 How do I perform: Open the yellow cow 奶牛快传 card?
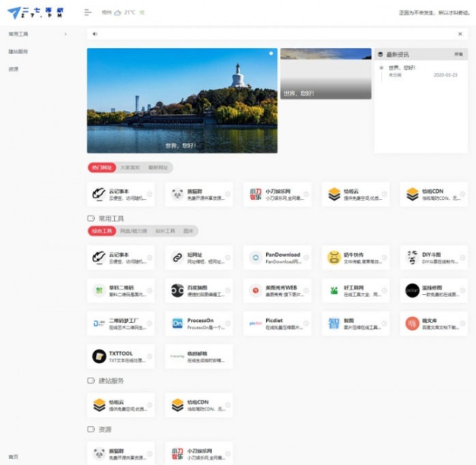click(356, 258)
